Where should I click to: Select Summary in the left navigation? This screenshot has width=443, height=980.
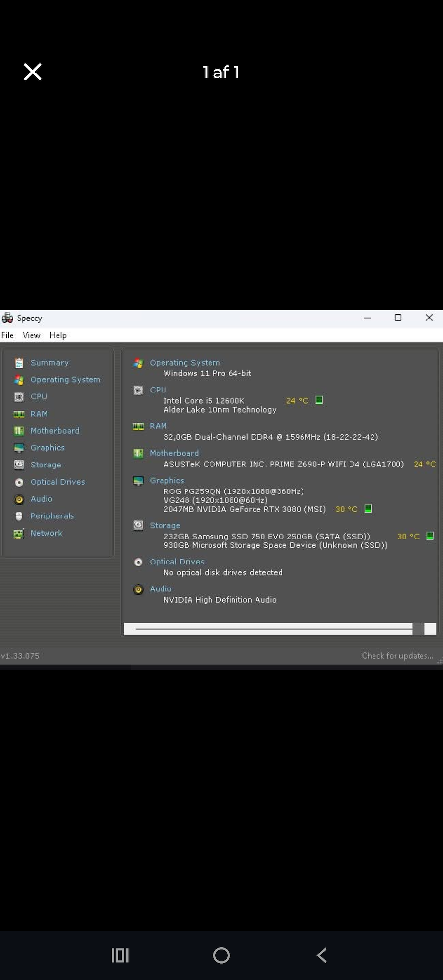[49, 363]
